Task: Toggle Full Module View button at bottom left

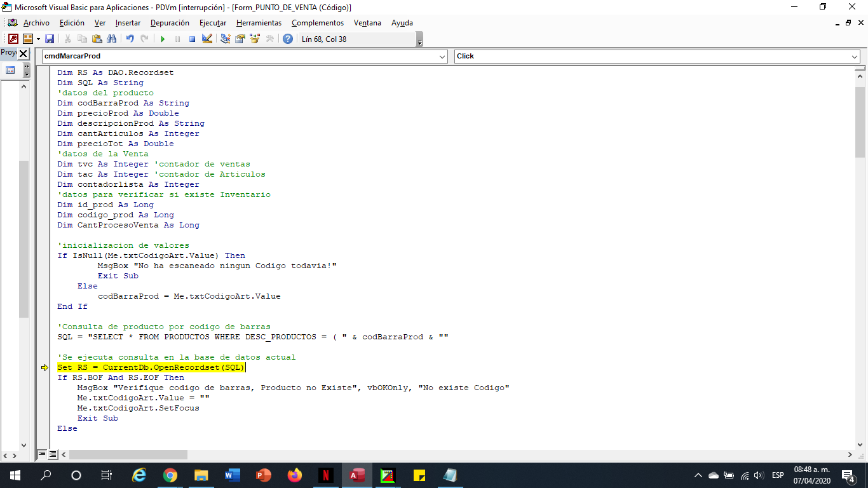Action: coord(53,454)
